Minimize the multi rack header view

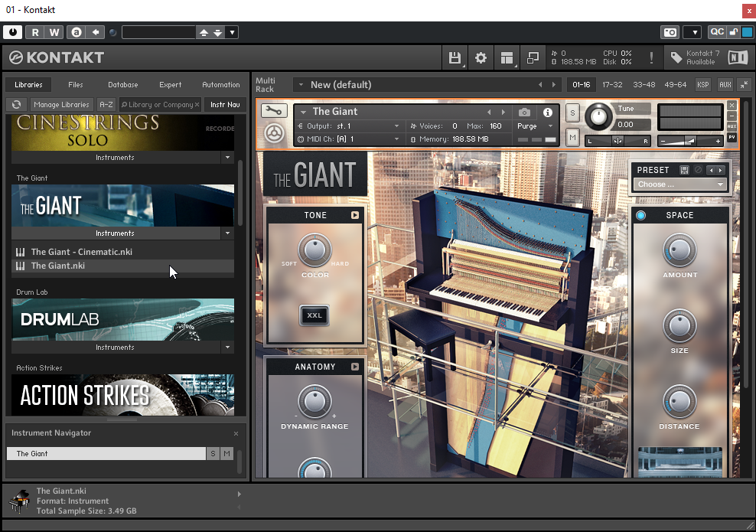[745, 85]
